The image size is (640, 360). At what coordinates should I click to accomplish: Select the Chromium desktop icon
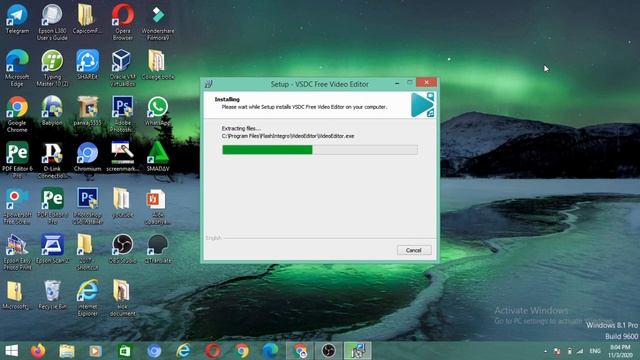pos(87,157)
